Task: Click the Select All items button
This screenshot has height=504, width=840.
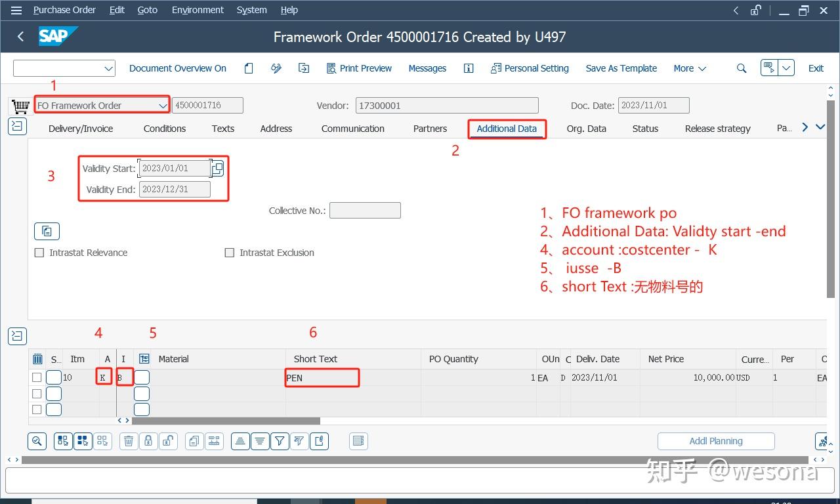Action: coord(63,441)
